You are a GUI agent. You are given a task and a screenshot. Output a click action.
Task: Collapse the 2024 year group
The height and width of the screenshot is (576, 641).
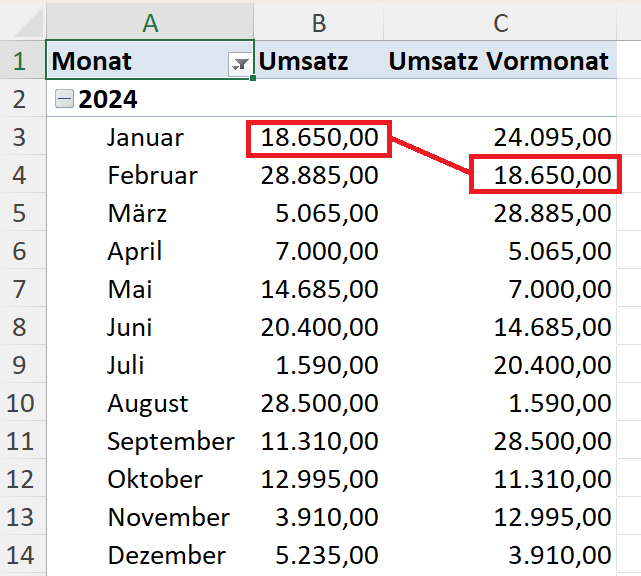coord(64,99)
